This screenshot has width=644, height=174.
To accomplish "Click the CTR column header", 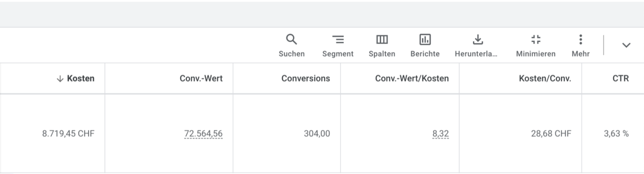I will [x=620, y=79].
